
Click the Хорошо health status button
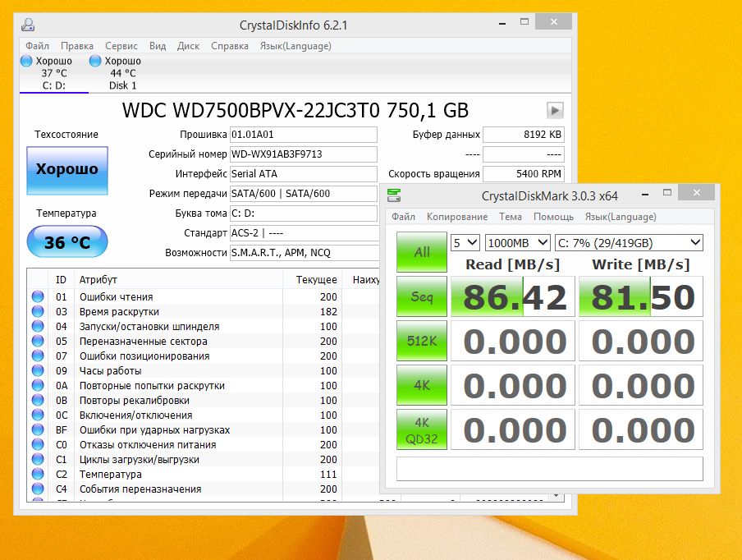[x=67, y=171]
